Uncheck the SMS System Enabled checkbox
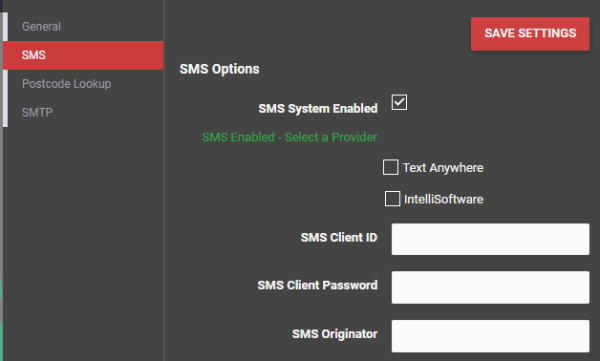Image resolution: width=600 pixels, height=361 pixels. pos(399,102)
